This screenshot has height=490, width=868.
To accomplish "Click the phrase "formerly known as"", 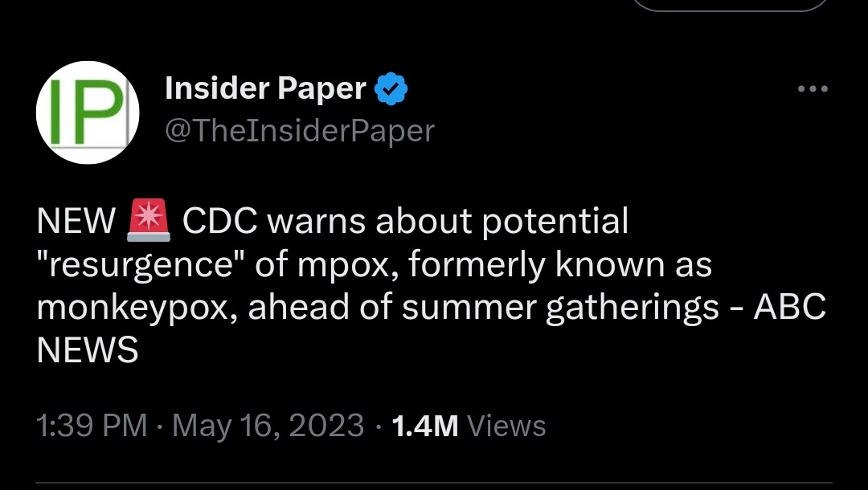I will pos(560,266).
